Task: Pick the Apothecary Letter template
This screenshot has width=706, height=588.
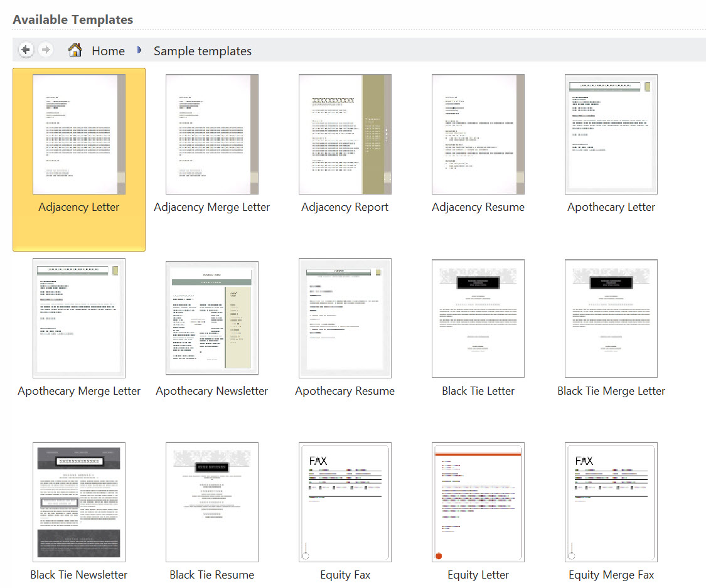Action: coord(611,135)
